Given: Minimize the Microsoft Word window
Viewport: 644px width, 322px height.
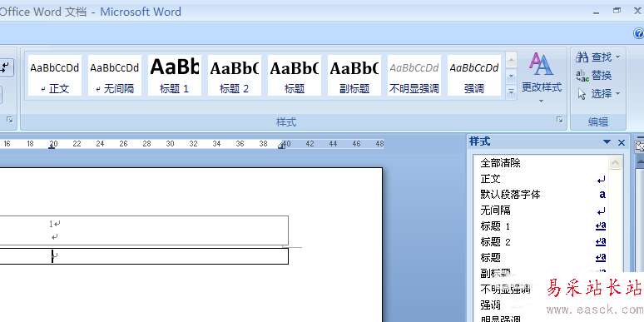Looking at the screenshot, I should coord(596,12).
